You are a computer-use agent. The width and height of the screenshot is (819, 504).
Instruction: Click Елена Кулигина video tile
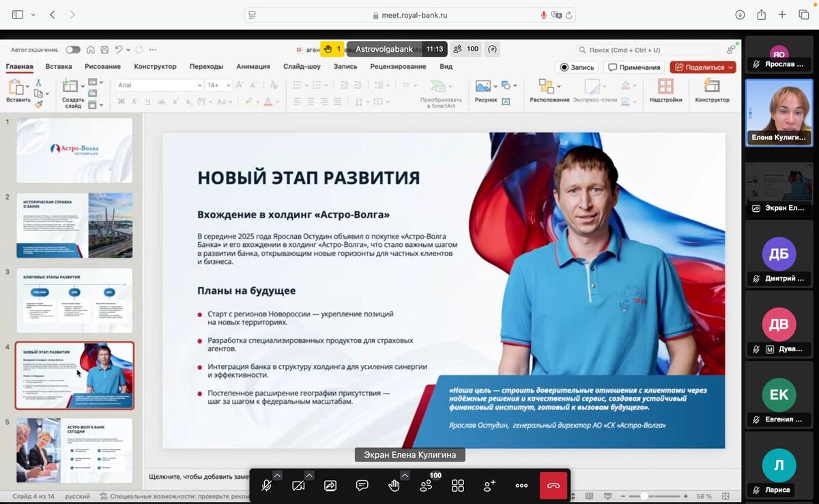point(779,112)
